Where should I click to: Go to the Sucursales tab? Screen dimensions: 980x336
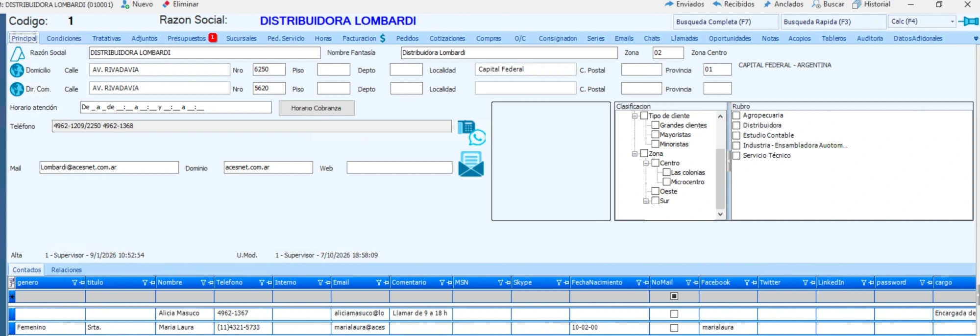pyautogui.click(x=241, y=38)
